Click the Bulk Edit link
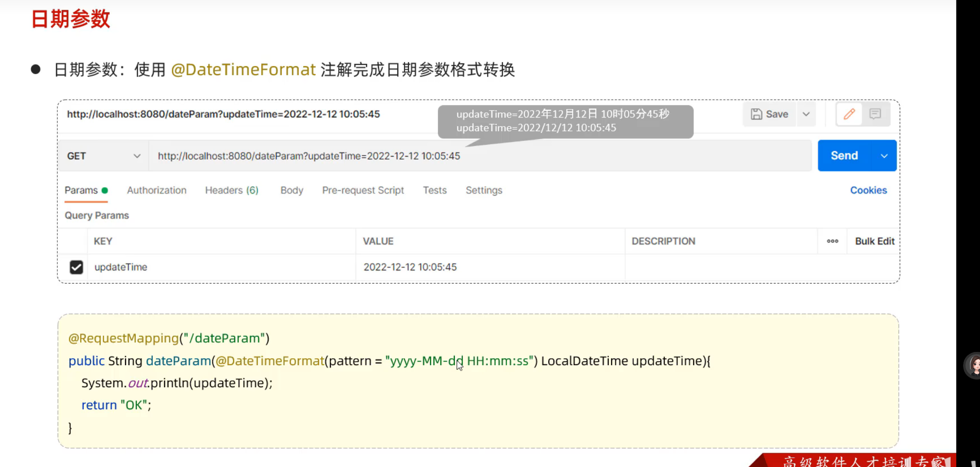This screenshot has height=467, width=980. (x=874, y=241)
